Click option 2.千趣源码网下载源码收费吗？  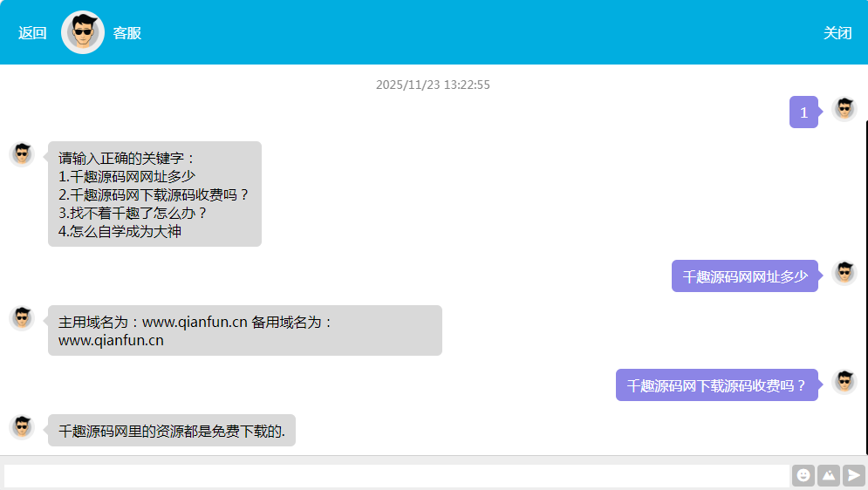[154, 194]
